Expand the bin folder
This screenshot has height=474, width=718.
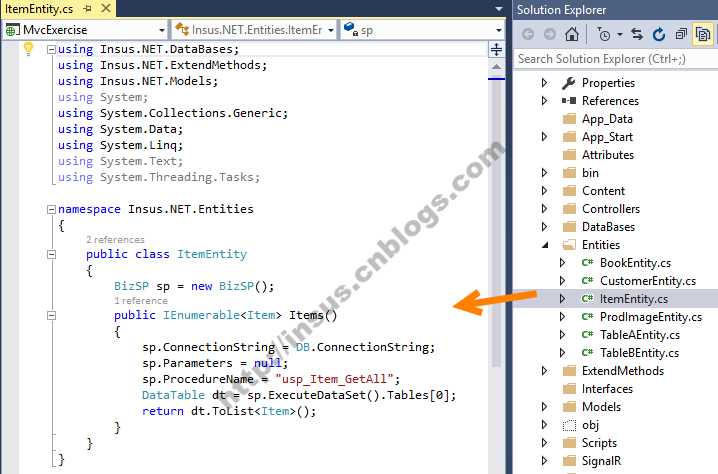coord(544,173)
